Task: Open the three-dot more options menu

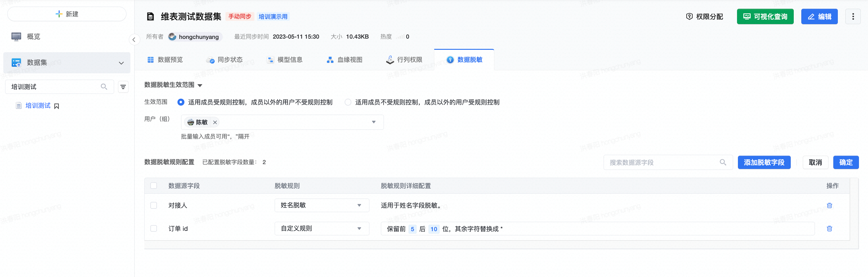Action: 853,17
